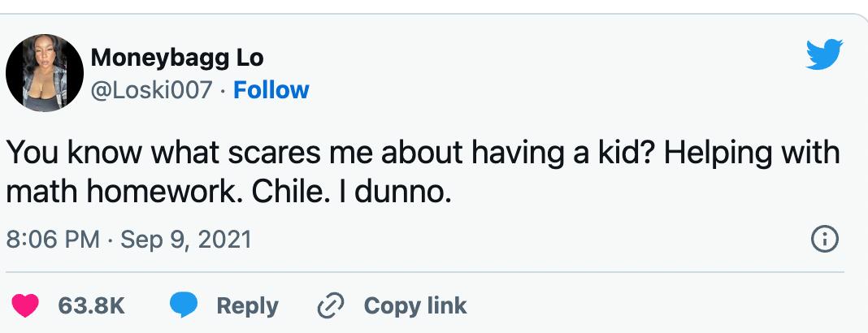Image resolution: width=868 pixels, height=333 pixels.
Task: Open the @Loski007 handle link
Action: [154, 89]
